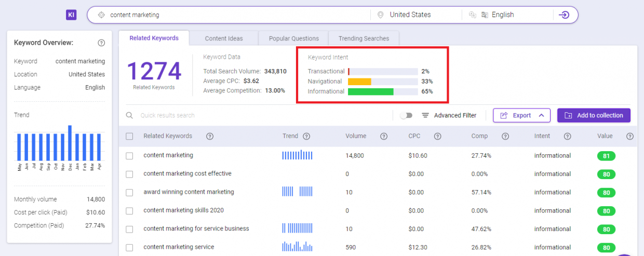Click the magnifier in quick results search

[x=130, y=115]
